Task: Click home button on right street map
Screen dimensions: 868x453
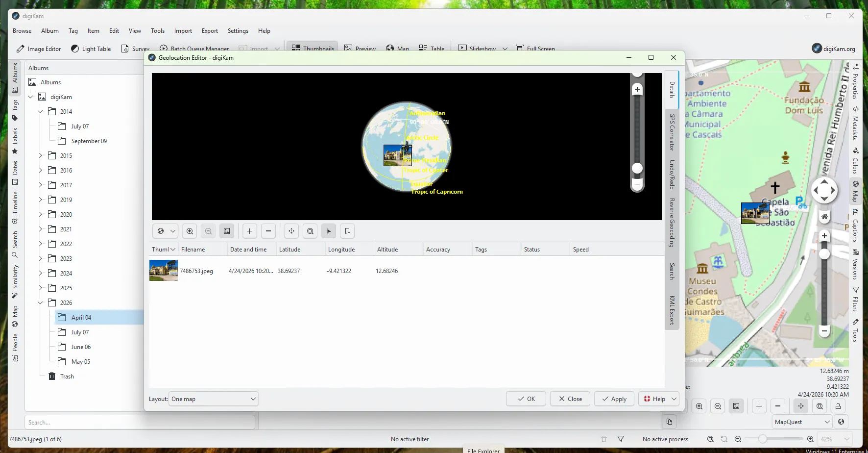Action: click(824, 217)
